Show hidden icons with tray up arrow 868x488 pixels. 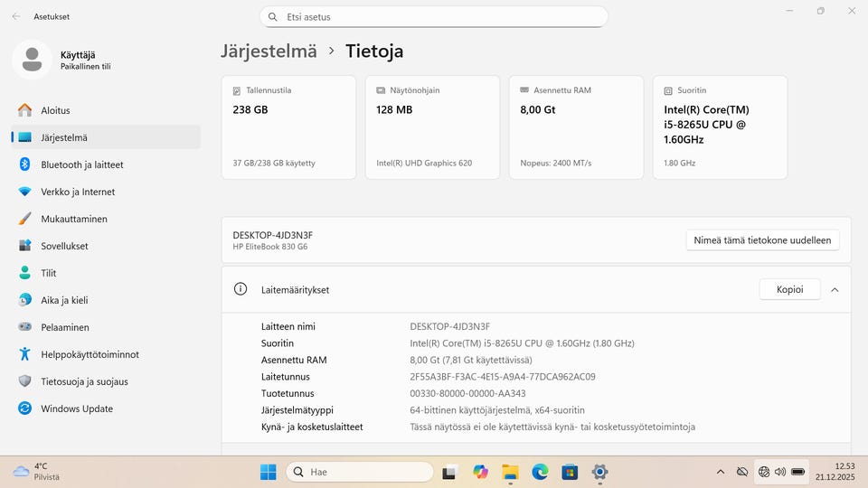click(x=721, y=472)
